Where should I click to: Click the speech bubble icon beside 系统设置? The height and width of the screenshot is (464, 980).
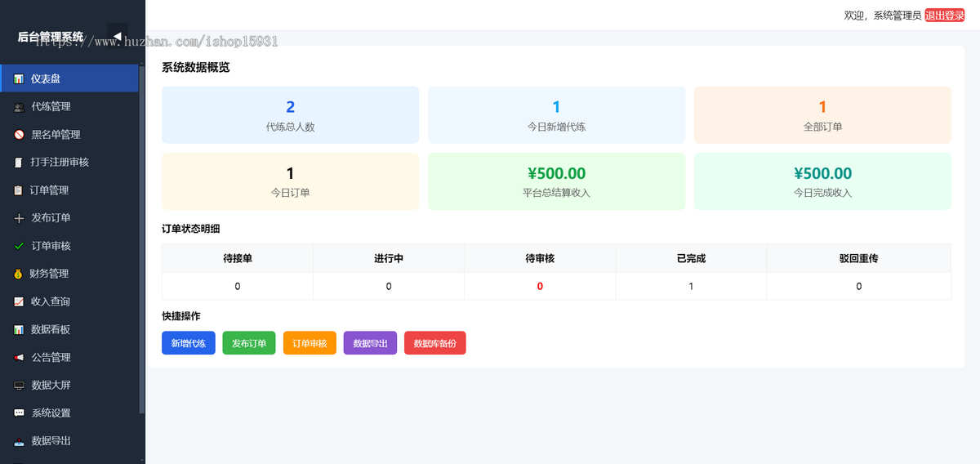click(19, 413)
